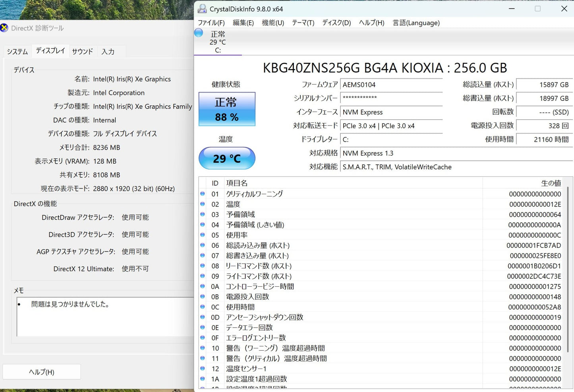Screen dimensions: 574x392
Task: Click the firmware field AEMS0104
Action: [391, 85]
